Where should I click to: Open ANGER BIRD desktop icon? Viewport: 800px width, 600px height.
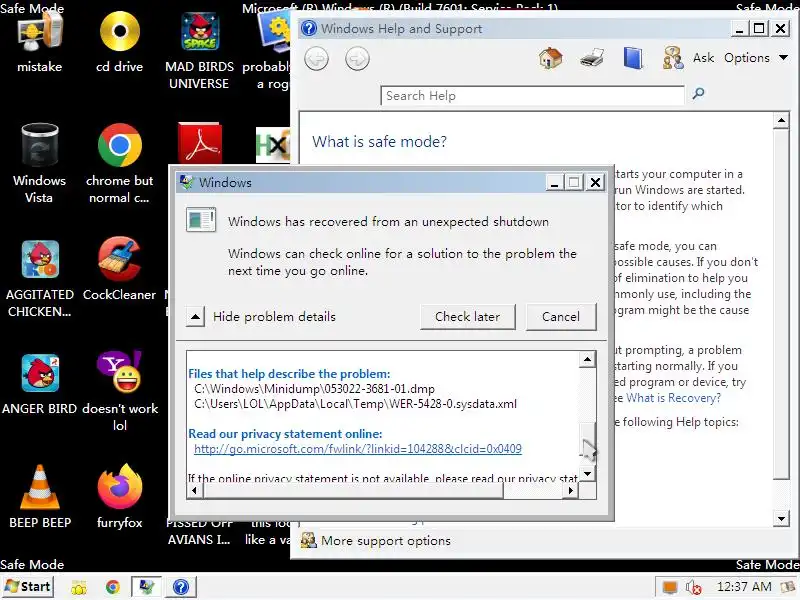[39, 384]
